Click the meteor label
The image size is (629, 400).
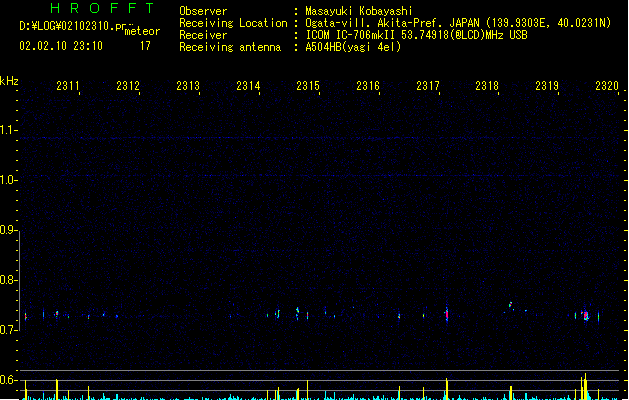[x=142, y=31]
